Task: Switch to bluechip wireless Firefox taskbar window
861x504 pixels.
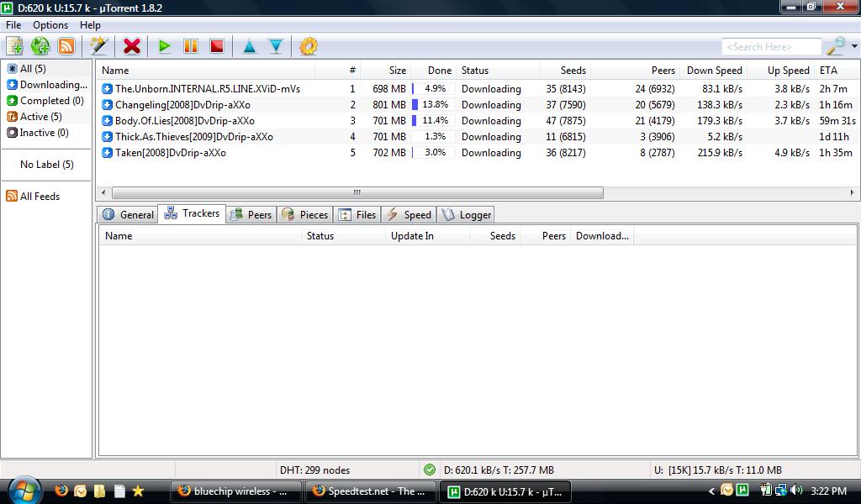Action: (236, 491)
